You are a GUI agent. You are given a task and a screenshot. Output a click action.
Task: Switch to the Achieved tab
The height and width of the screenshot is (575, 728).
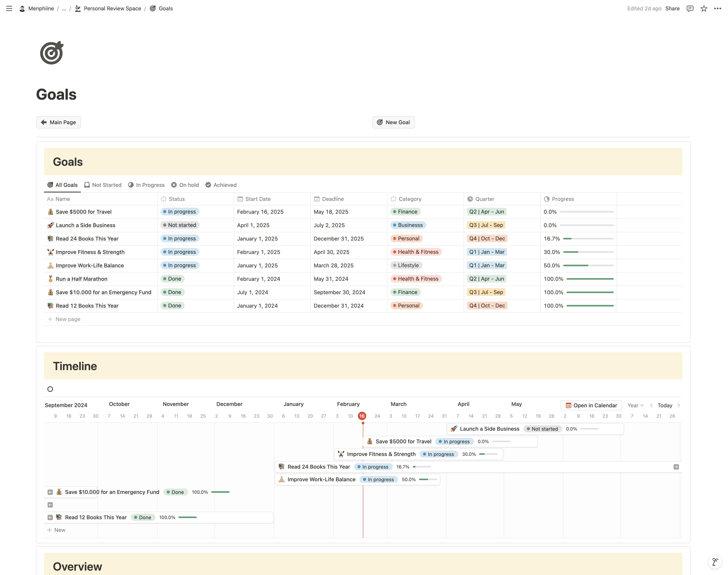coord(221,185)
